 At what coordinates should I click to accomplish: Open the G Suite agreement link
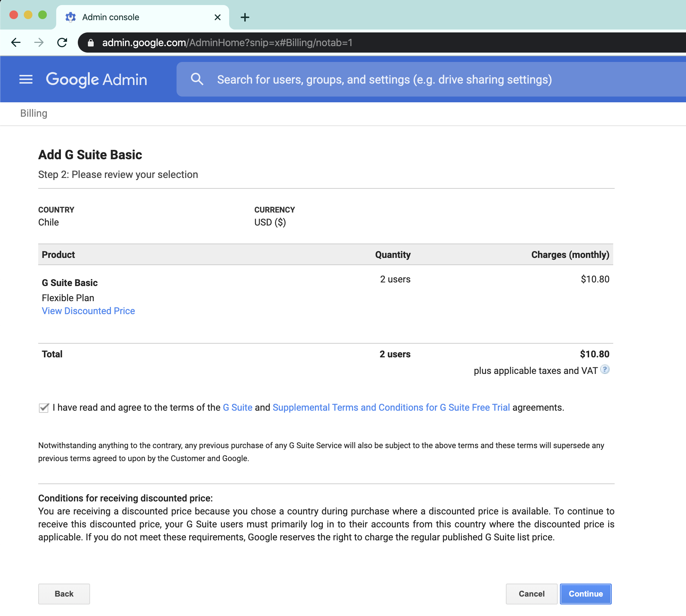point(237,407)
